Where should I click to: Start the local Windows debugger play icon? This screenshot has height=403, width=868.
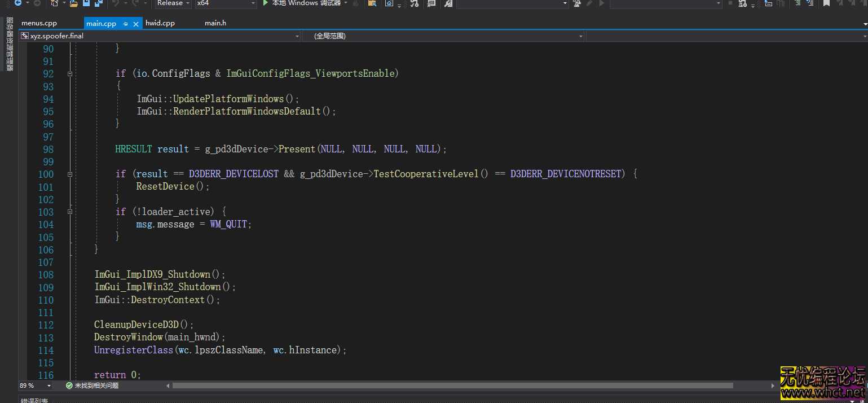coord(265,3)
